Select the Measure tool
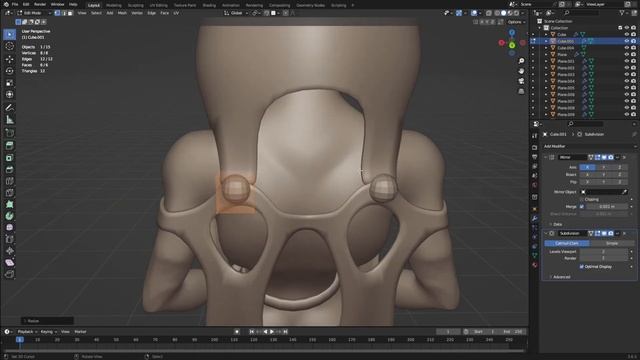 coord(9,120)
